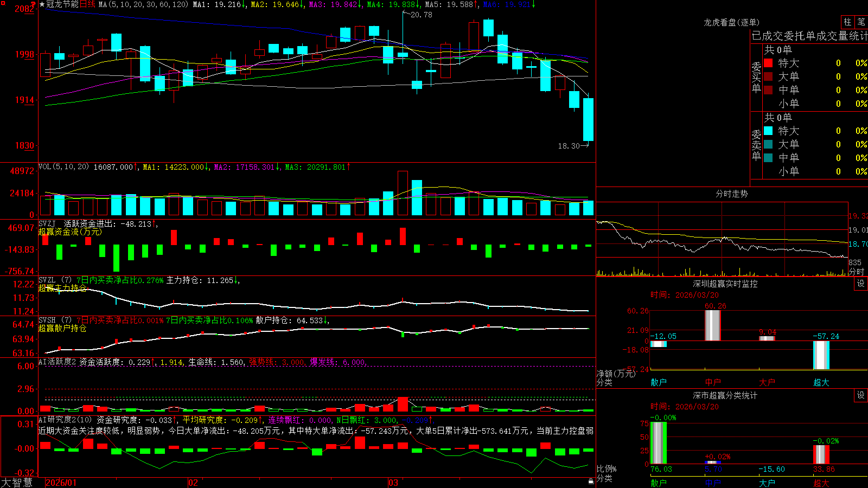Click the 深圳超赢实时监控 title
Screen dimensions: 868x488
click(725, 284)
